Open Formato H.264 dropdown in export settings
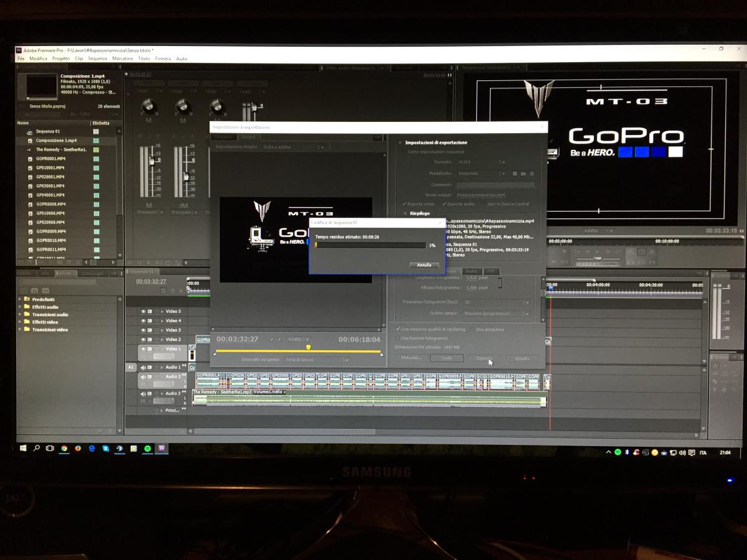This screenshot has width=747, height=560. [482, 162]
